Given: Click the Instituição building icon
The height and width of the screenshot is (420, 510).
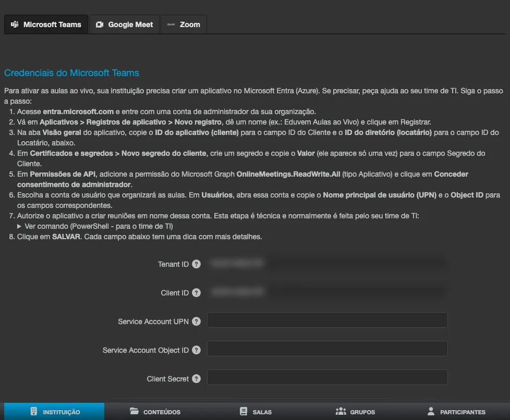Looking at the screenshot, I should tap(33, 411).
